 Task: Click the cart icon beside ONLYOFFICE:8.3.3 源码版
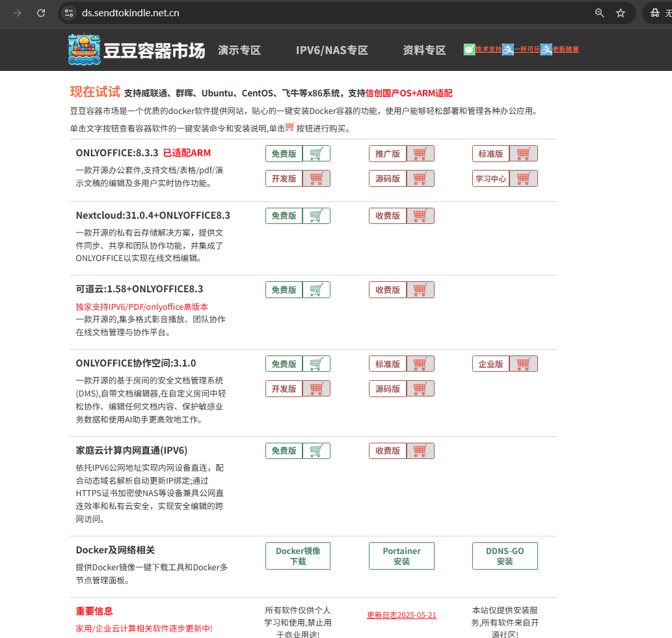(420, 178)
